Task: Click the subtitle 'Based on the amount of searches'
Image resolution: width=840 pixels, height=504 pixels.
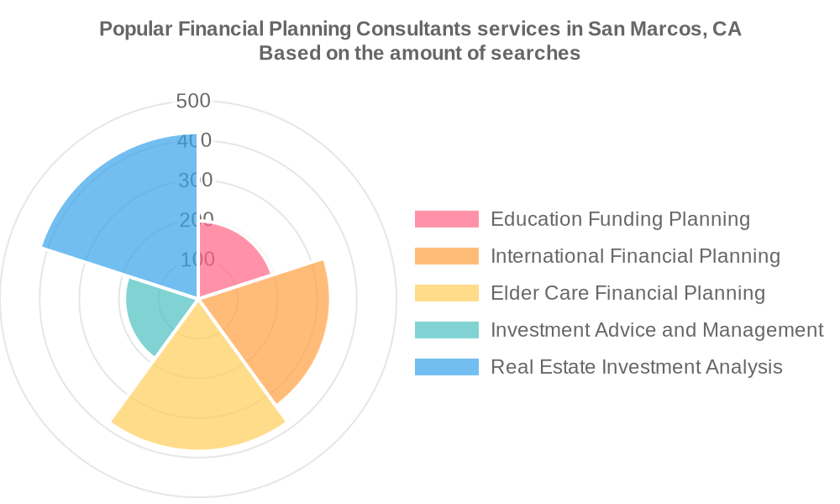Action: click(419, 53)
